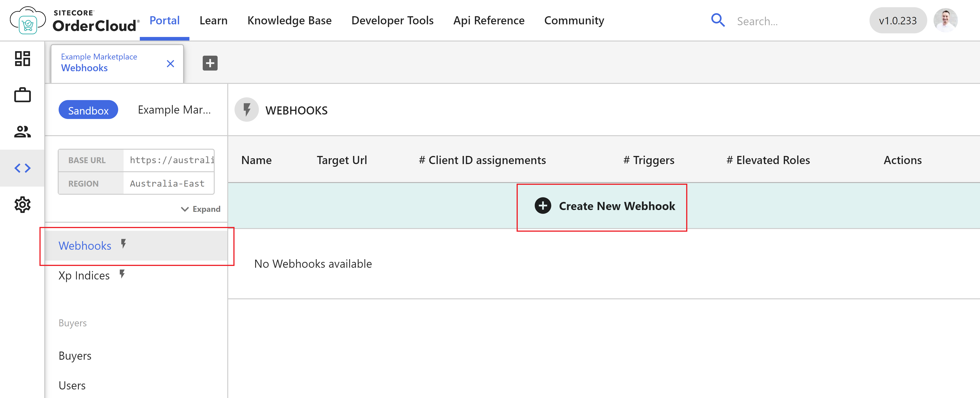Viewport: 980px width, 398px height.
Task: Expand the base URL details section
Action: coord(201,209)
